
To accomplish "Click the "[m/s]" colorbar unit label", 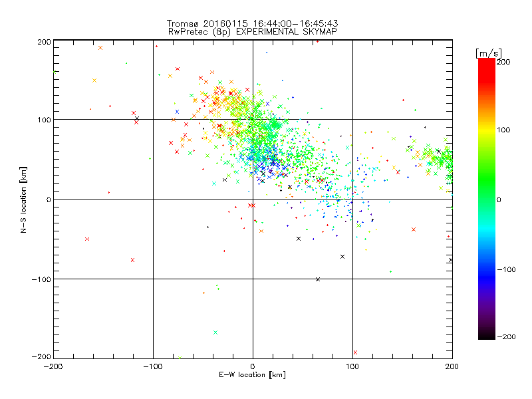I will 489,53.
